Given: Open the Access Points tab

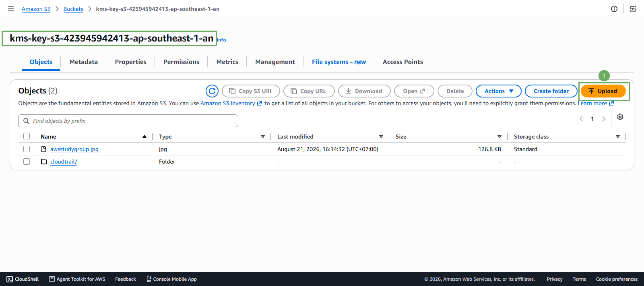Looking at the screenshot, I should [403, 62].
